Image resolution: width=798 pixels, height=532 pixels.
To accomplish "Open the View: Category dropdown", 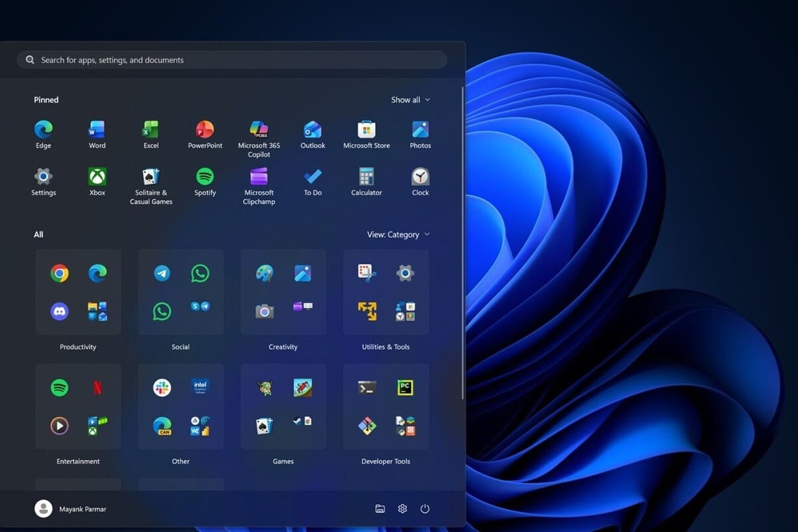I will [398, 235].
